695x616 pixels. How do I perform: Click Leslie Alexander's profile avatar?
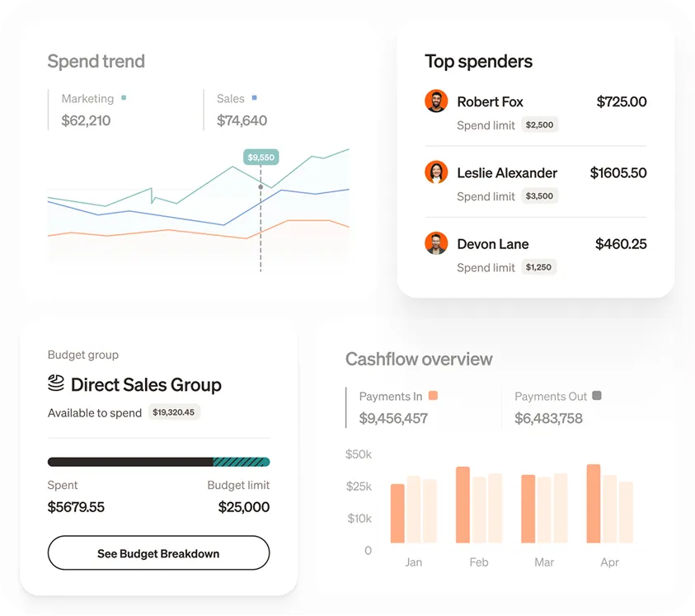coord(436,173)
